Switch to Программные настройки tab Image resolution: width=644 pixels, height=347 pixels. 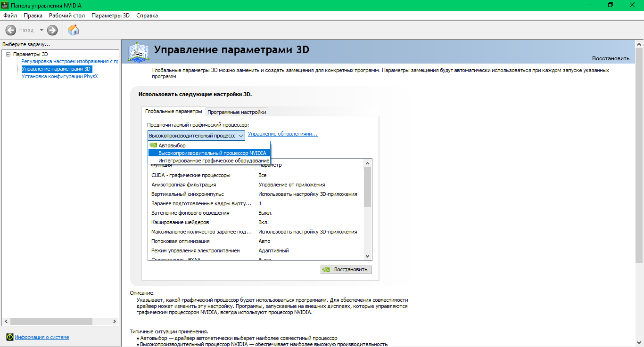[237, 112]
